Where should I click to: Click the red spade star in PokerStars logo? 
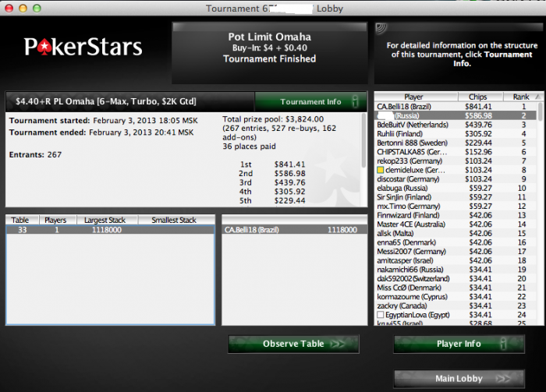(44, 48)
